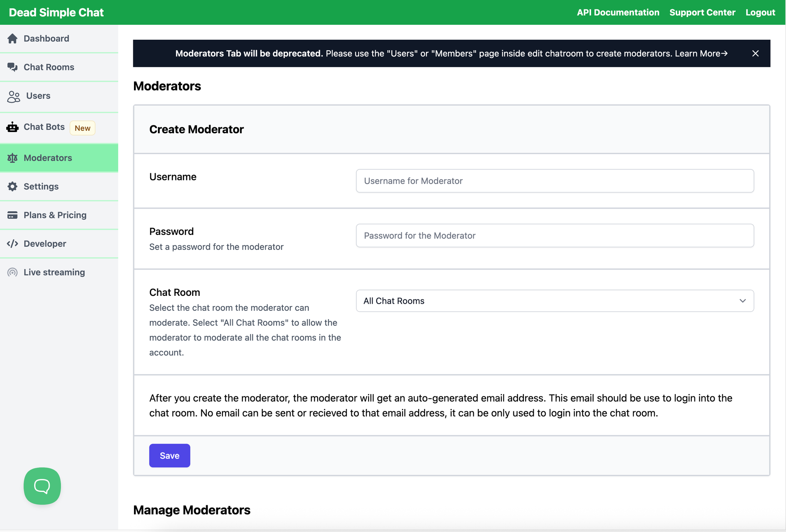This screenshot has width=786, height=532.
Task: Click the Chat Rooms speech bubbles icon
Action: point(13,67)
